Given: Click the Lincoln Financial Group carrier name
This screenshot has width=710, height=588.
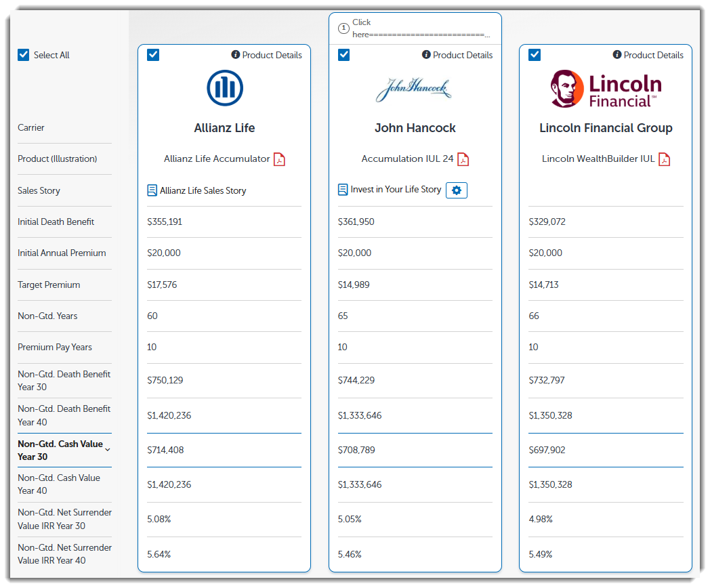Looking at the screenshot, I should 606,128.
